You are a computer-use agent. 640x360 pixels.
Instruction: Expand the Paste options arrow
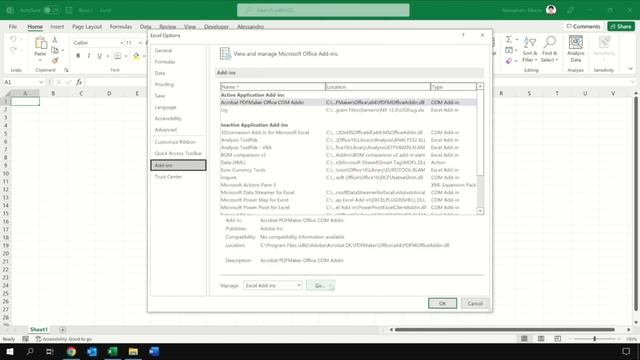[x=40, y=60]
